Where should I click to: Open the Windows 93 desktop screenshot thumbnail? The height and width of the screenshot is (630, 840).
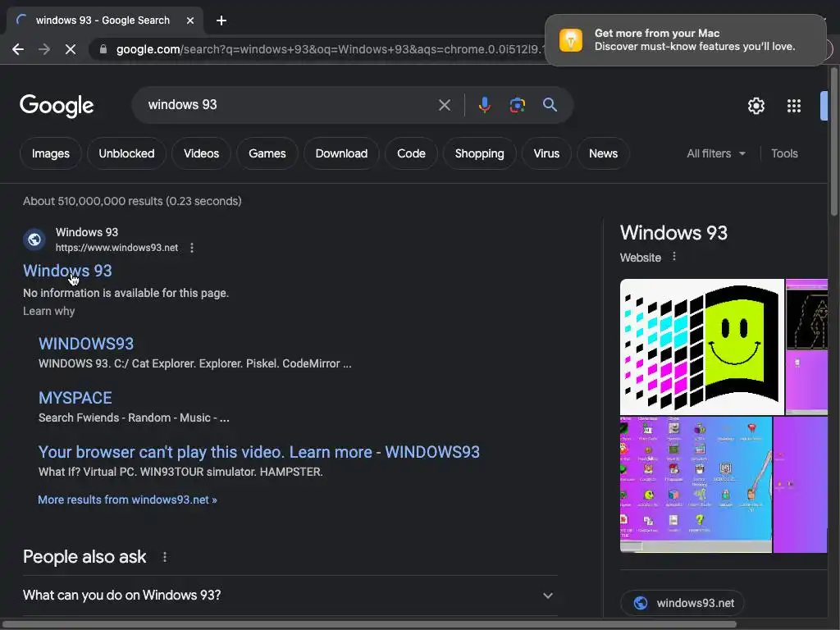[696, 484]
